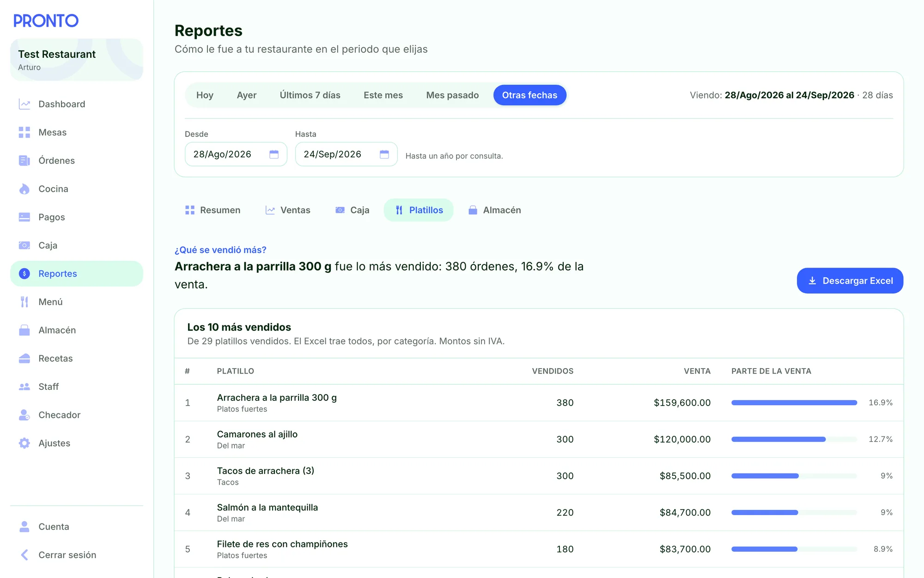Select the Otras fechas period
Viewport: 924px width, 578px height.
pyautogui.click(x=529, y=95)
